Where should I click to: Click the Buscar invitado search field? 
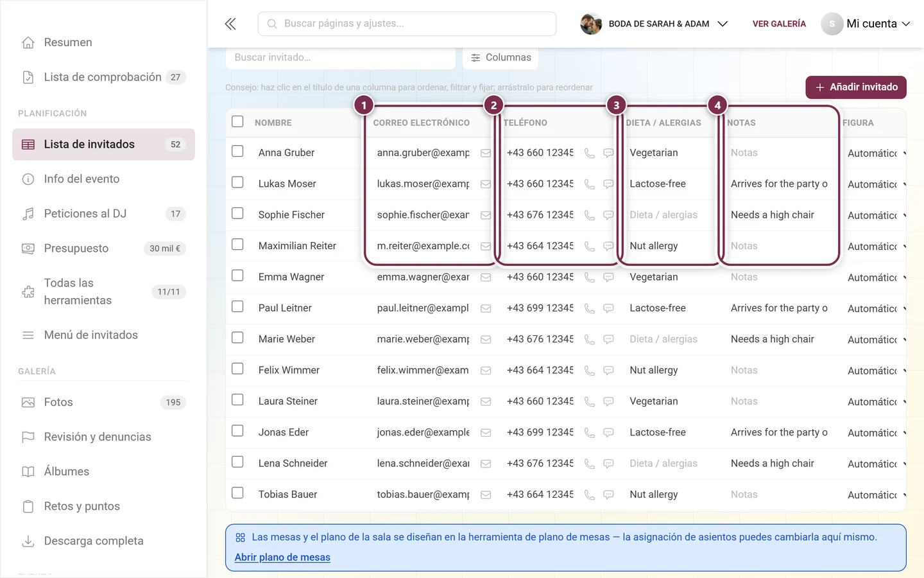coord(341,58)
